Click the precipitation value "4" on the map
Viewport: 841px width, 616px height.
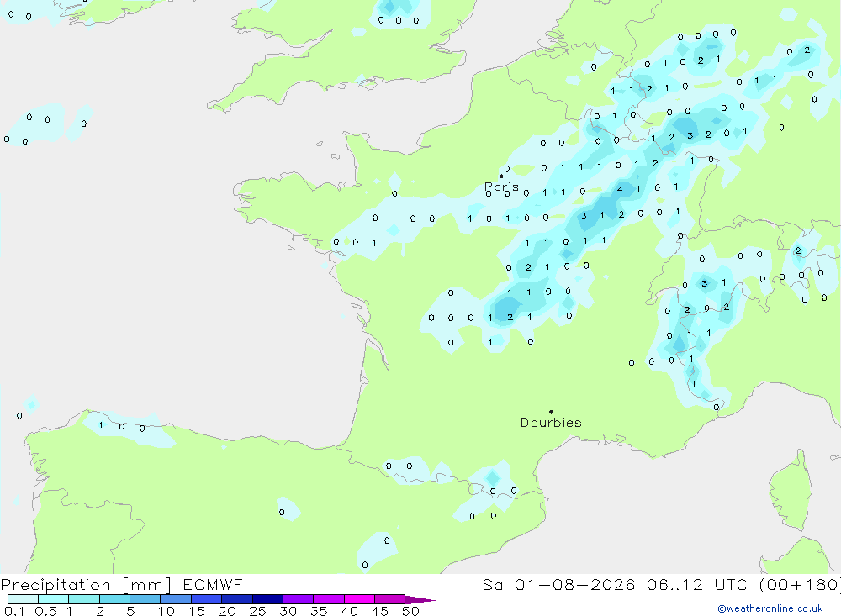(x=620, y=190)
